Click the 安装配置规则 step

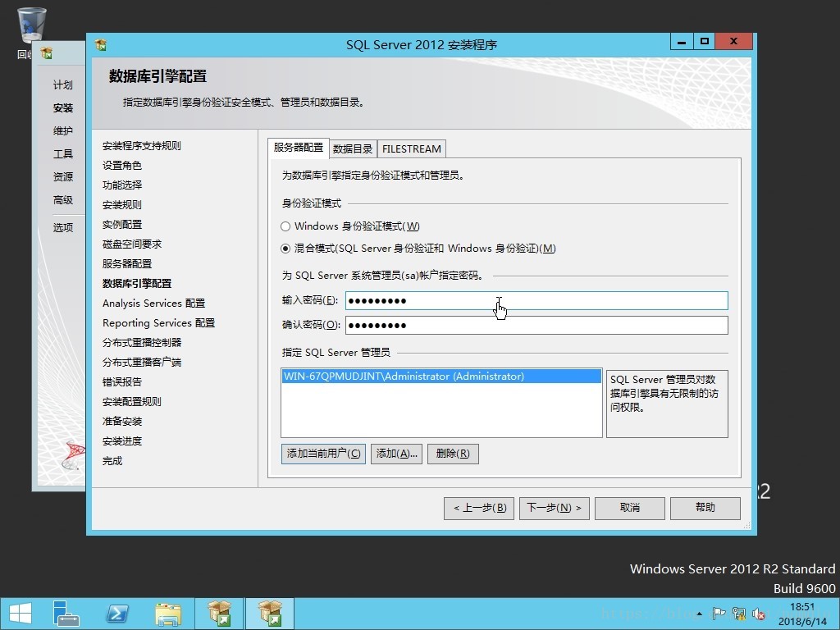[x=132, y=402]
